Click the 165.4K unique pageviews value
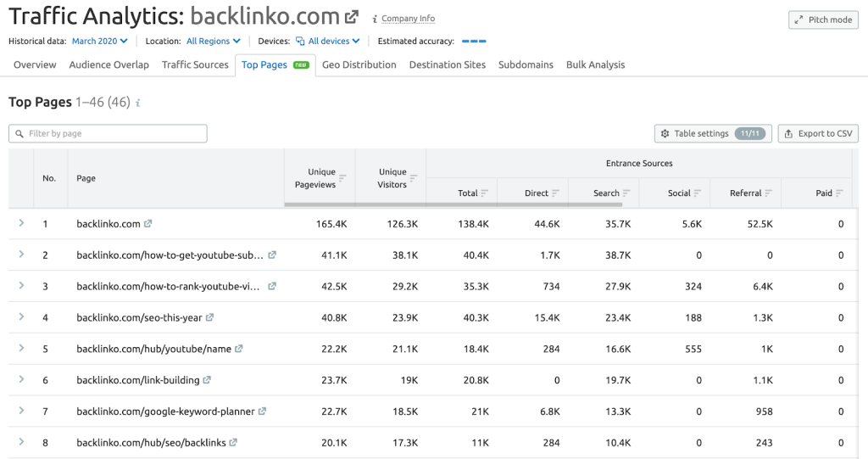868x459 pixels. coord(331,224)
